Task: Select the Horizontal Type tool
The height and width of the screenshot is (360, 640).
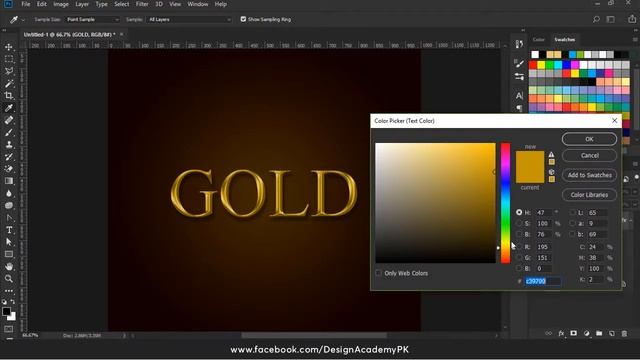Action: point(9,230)
